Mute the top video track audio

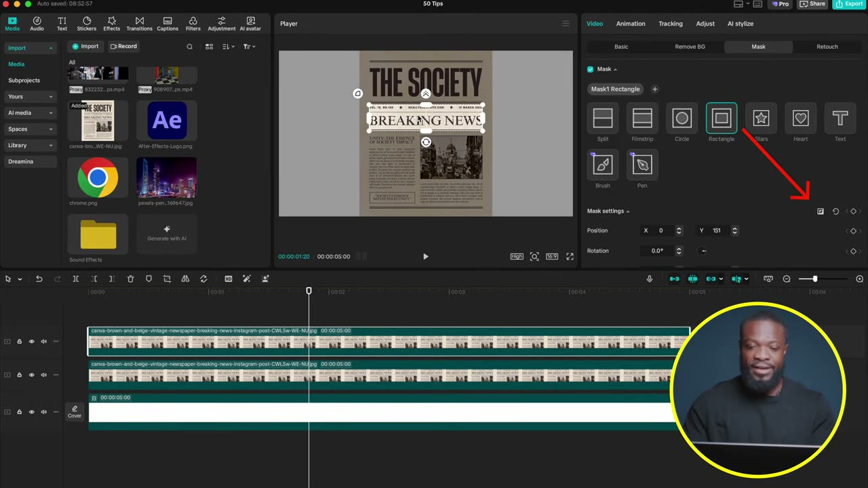(43, 342)
